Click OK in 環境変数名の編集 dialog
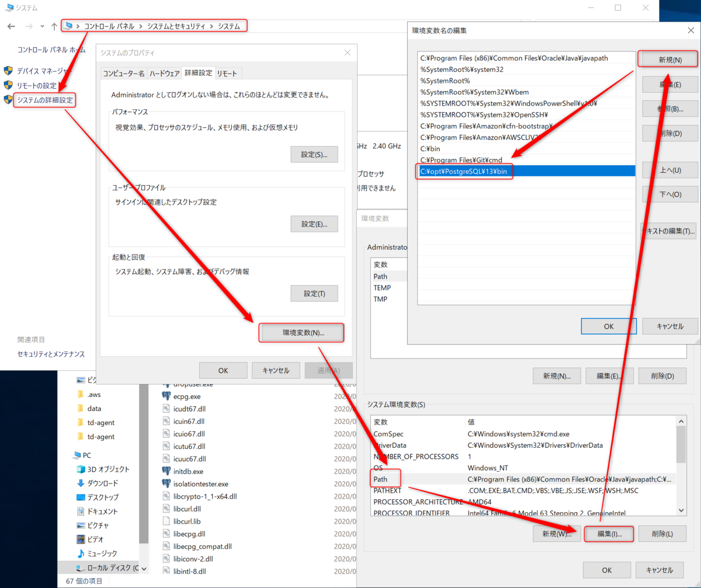Viewport: 701px width, 588px height. (609, 326)
